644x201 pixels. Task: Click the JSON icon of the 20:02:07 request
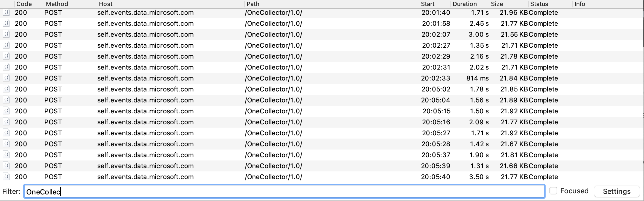click(6, 34)
